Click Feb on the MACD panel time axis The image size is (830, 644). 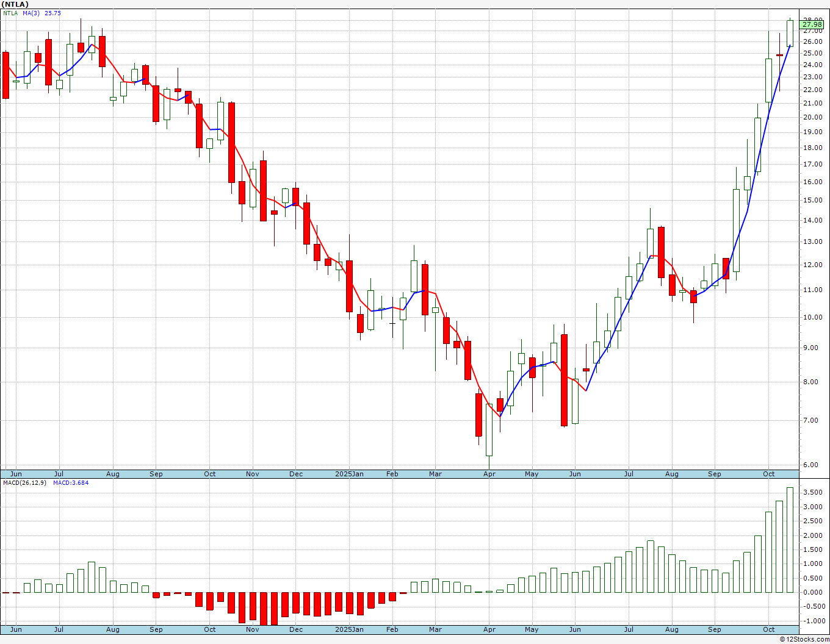[x=392, y=629]
